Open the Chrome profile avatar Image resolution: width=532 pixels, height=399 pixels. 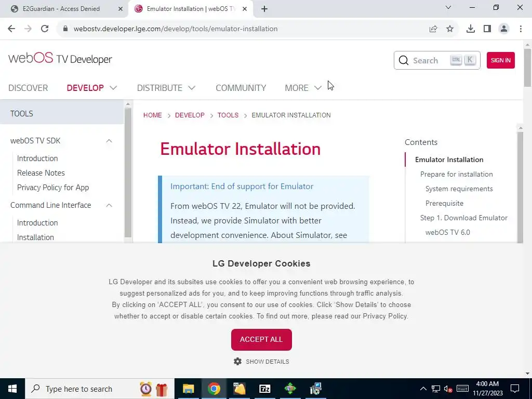[x=504, y=29]
